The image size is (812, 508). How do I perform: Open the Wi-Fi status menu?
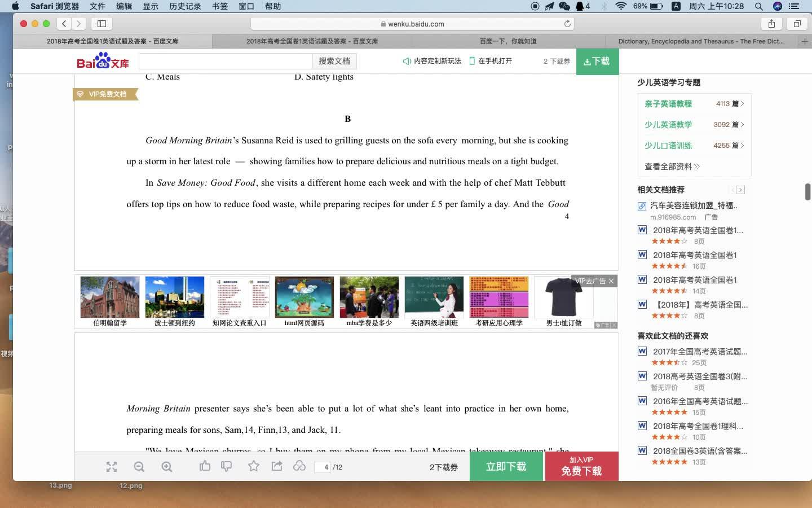[621, 6]
